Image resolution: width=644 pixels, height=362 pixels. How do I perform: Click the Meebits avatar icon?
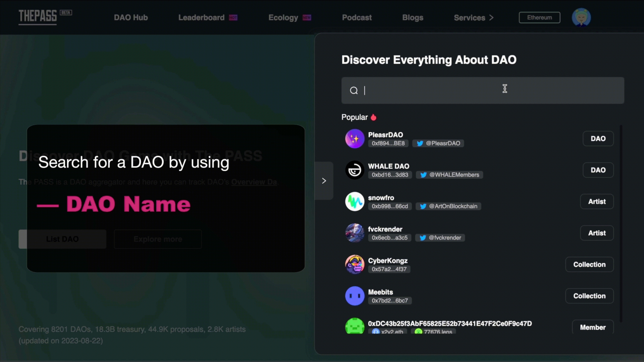click(x=354, y=296)
